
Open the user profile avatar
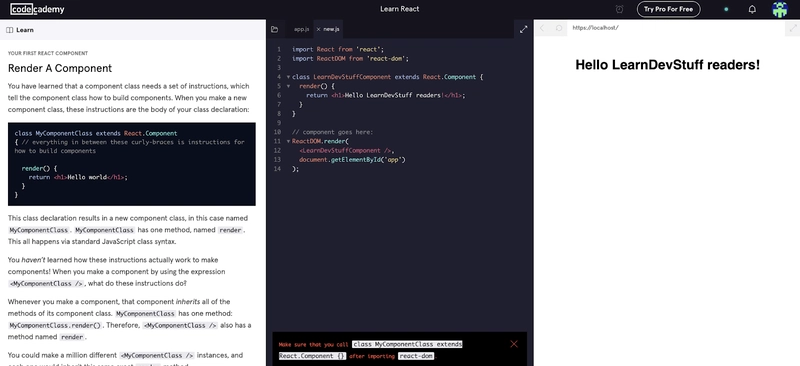(x=780, y=9)
